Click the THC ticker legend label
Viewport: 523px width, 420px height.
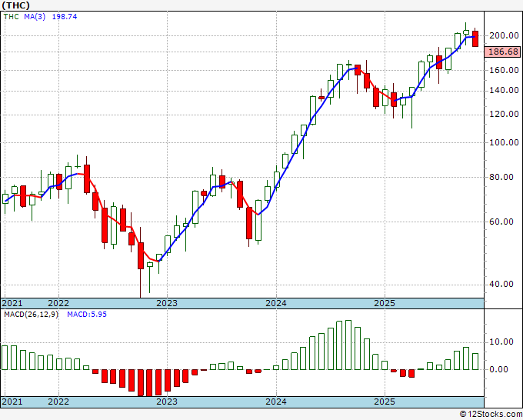[x=12, y=17]
